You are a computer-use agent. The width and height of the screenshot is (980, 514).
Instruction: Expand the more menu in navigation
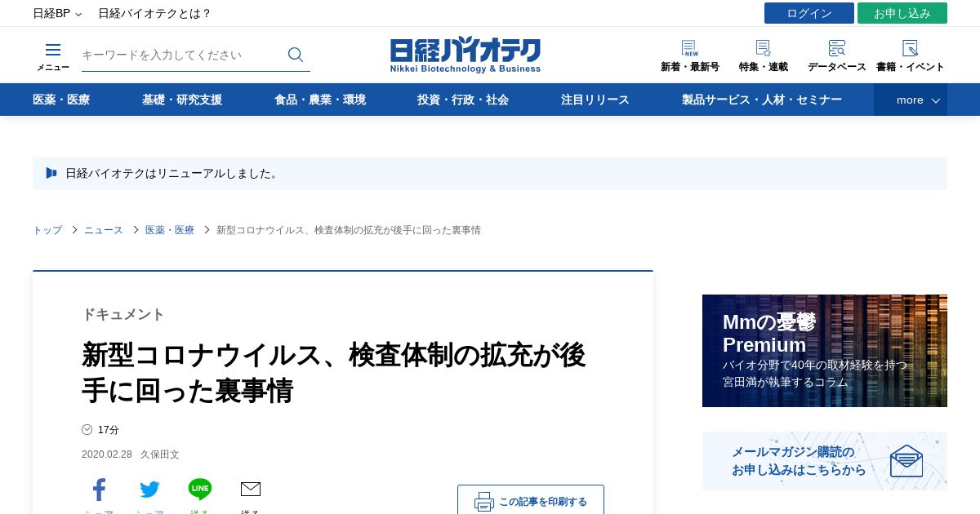[911, 100]
